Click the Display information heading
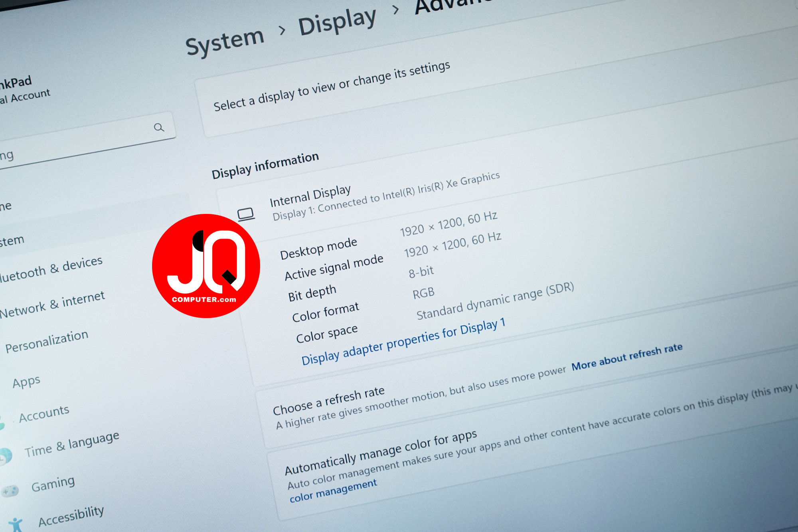798x532 pixels. [x=265, y=165]
